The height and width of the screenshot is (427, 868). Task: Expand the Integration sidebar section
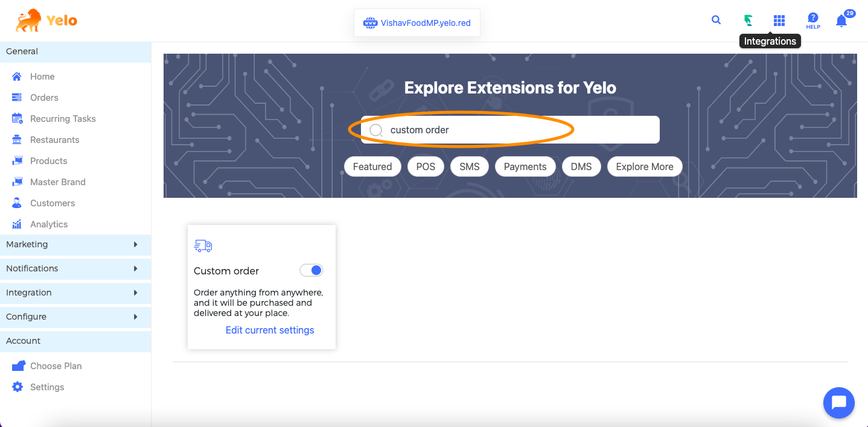(x=135, y=293)
